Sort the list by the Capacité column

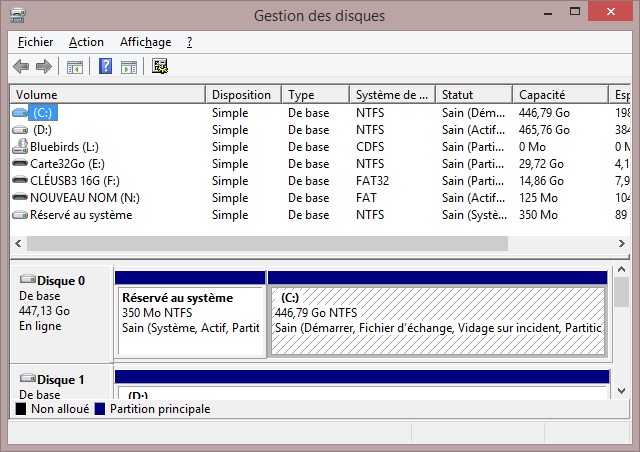[559, 95]
